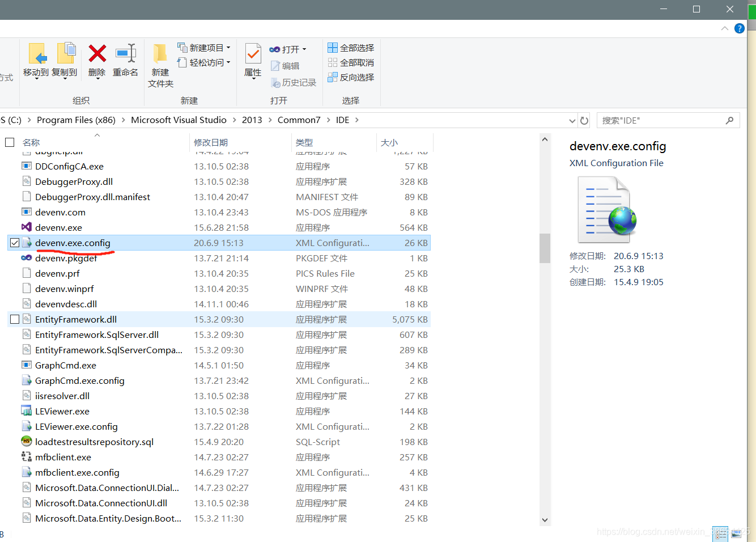Navigate to Program Files (x86) breadcrumb

(76, 120)
